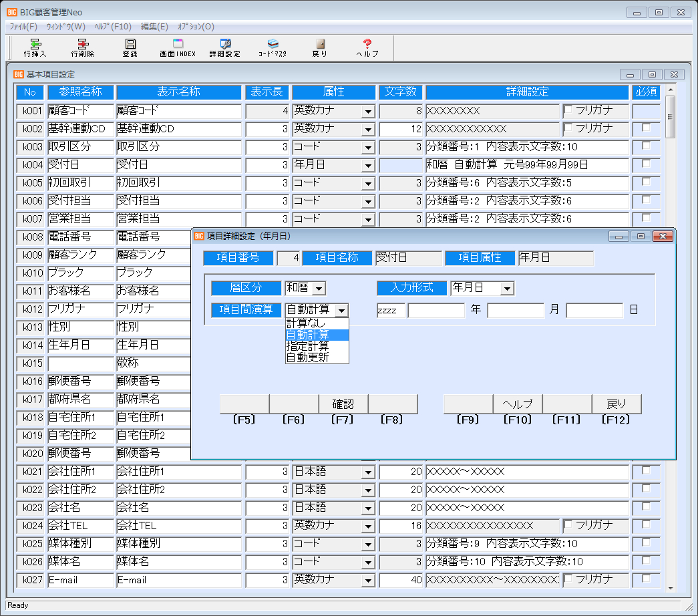Maximize the 基本項目設定 child window
This screenshot has width=698, height=616.
click(x=652, y=74)
